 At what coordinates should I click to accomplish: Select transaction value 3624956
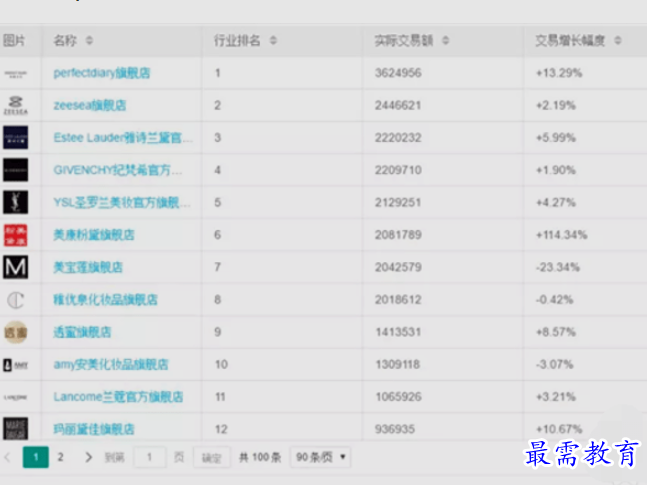(398, 73)
